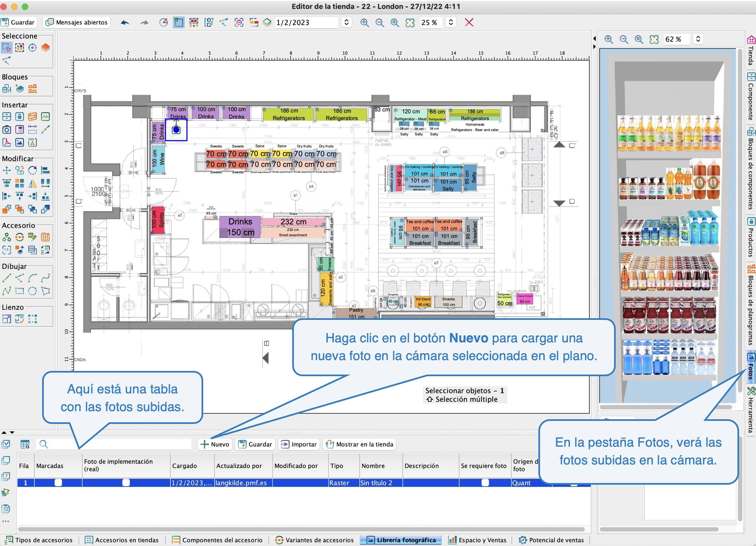Image resolution: width=756 pixels, height=546 pixels.
Task: Open the Productos side tab
Action: click(751, 237)
